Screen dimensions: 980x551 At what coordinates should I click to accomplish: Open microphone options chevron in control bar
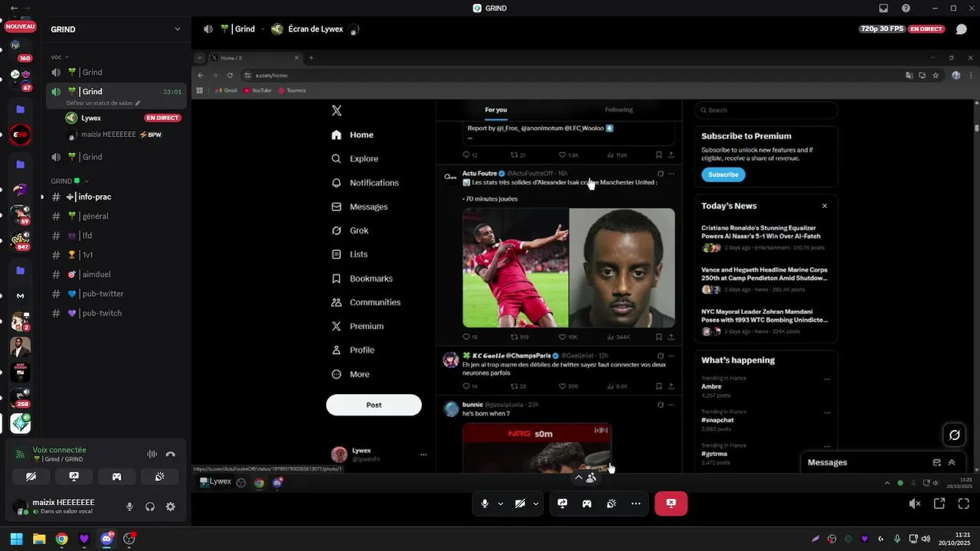pyautogui.click(x=501, y=504)
